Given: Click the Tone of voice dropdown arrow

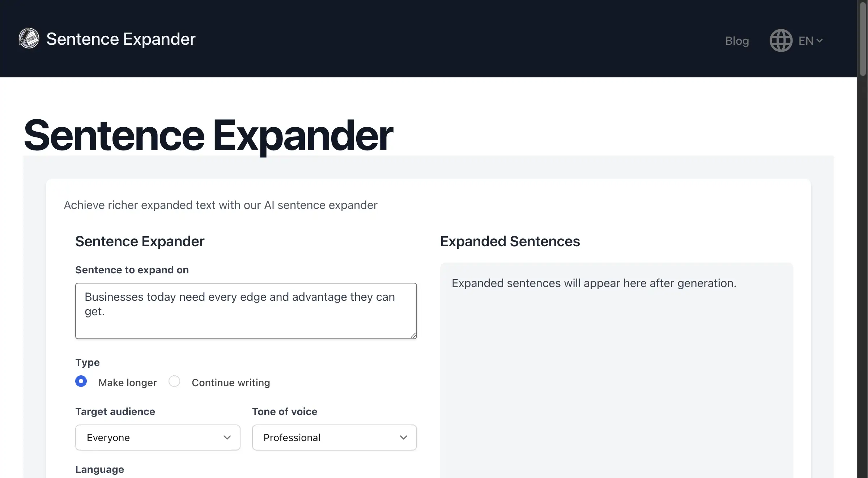Looking at the screenshot, I should pyautogui.click(x=404, y=438).
